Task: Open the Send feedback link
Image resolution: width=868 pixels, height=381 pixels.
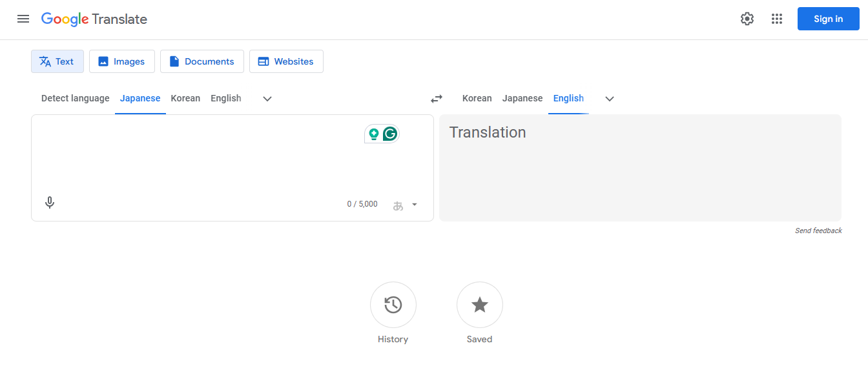Action: [818, 231]
